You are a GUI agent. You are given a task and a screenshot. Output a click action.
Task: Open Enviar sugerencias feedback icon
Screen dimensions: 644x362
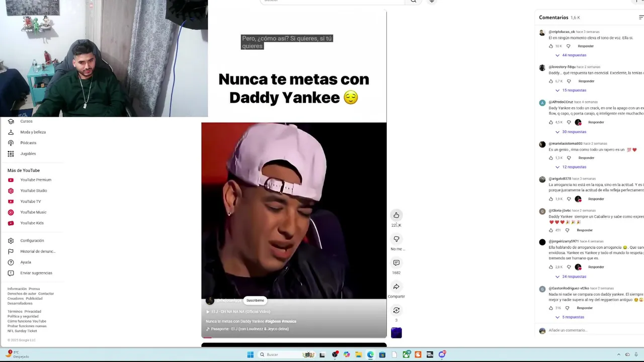point(11,273)
